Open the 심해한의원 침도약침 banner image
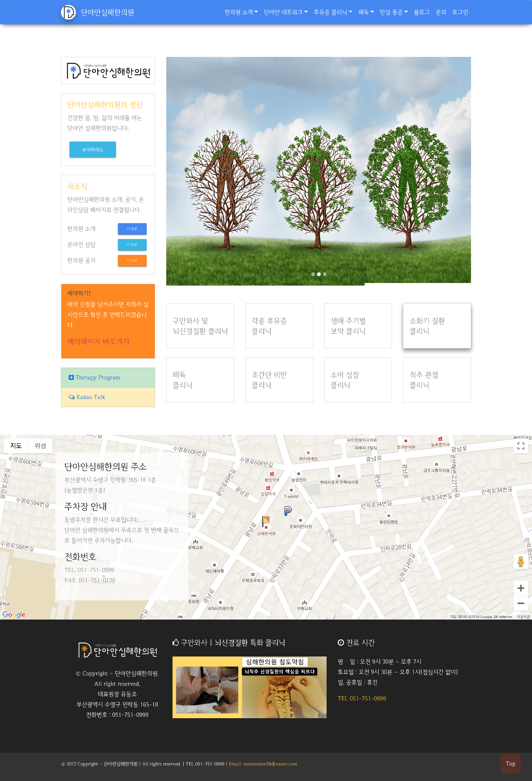The width and height of the screenshot is (532, 781). [x=249, y=687]
